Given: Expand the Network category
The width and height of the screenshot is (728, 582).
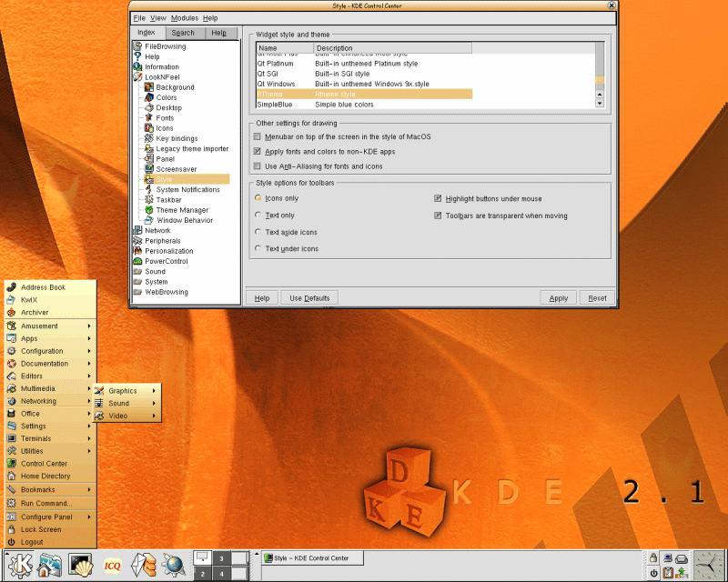Looking at the screenshot, I should pos(152,230).
